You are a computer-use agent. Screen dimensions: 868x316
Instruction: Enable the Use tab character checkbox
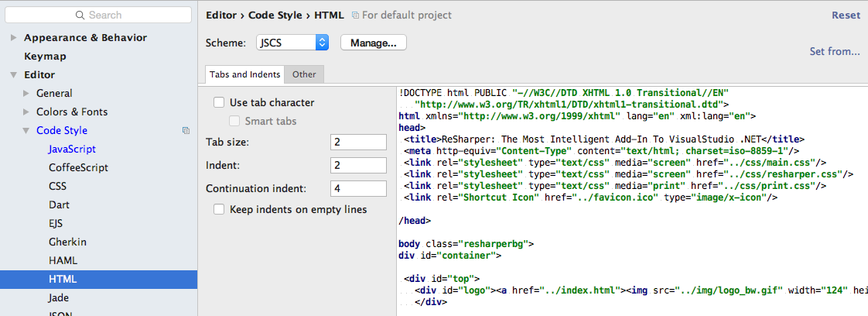tap(219, 102)
